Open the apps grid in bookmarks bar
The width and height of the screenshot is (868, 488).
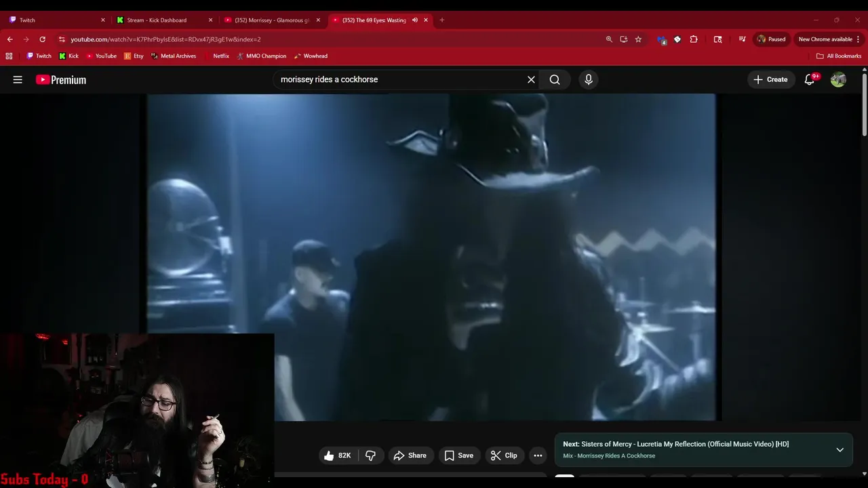point(9,56)
